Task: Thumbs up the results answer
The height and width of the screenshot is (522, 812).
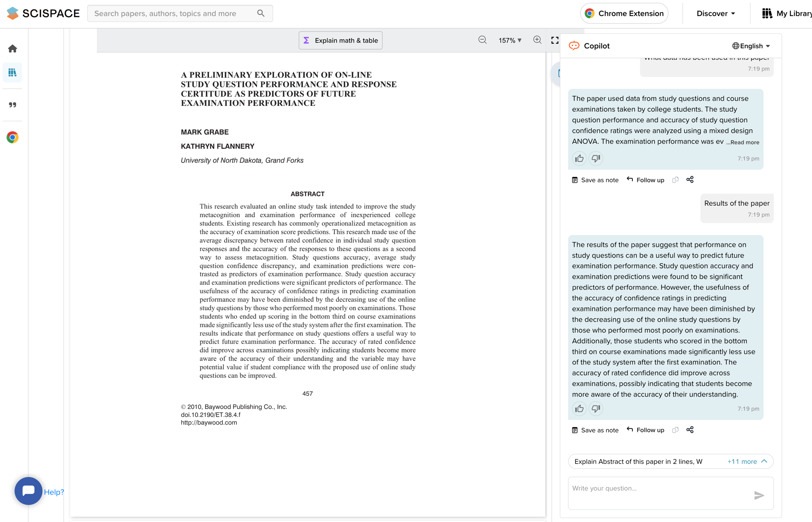Action: point(579,408)
